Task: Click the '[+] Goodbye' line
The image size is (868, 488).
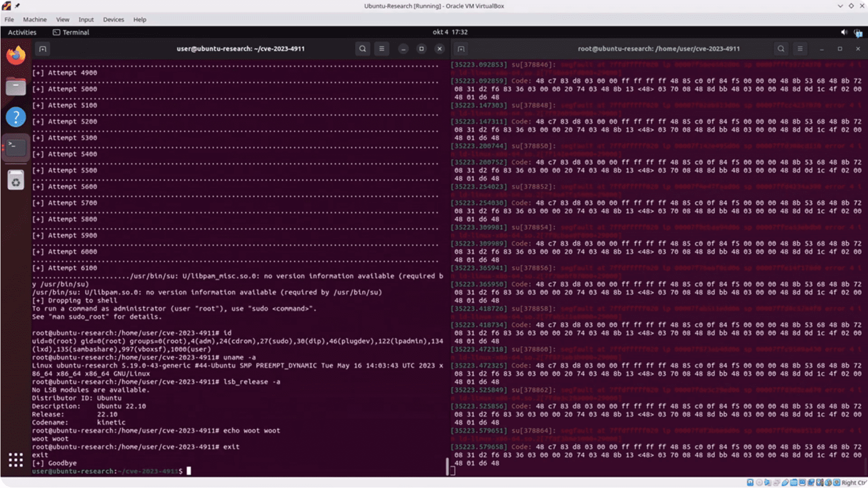Action: [54, 463]
